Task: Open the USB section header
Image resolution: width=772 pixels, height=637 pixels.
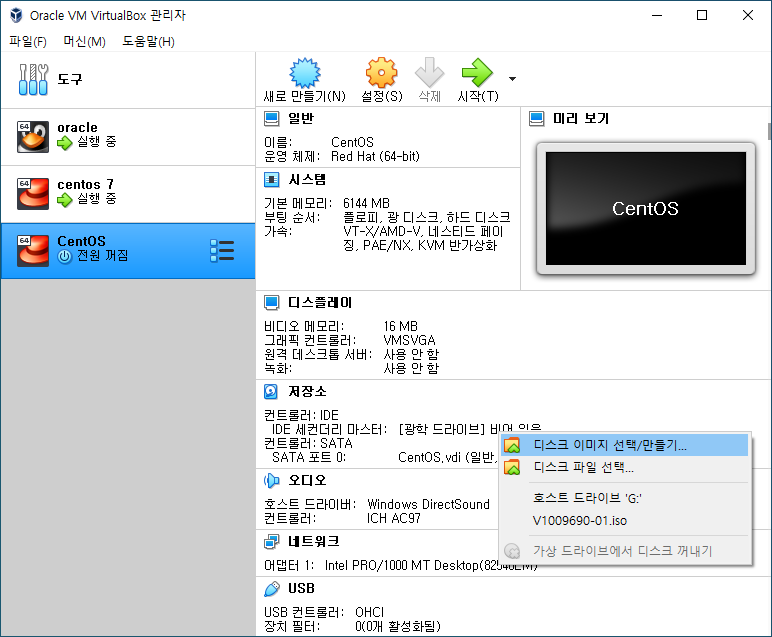Action: click(x=301, y=589)
